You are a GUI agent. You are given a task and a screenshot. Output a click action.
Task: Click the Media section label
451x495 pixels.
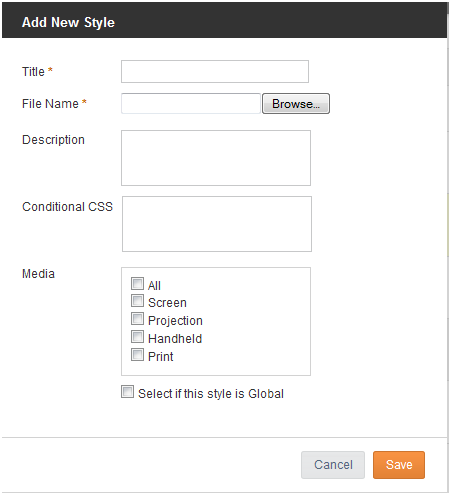point(38,274)
